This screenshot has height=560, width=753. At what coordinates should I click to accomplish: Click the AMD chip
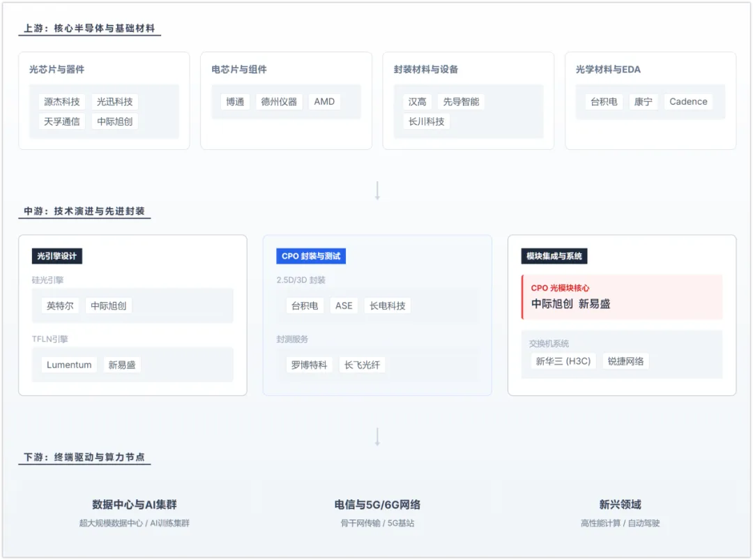[x=325, y=102]
